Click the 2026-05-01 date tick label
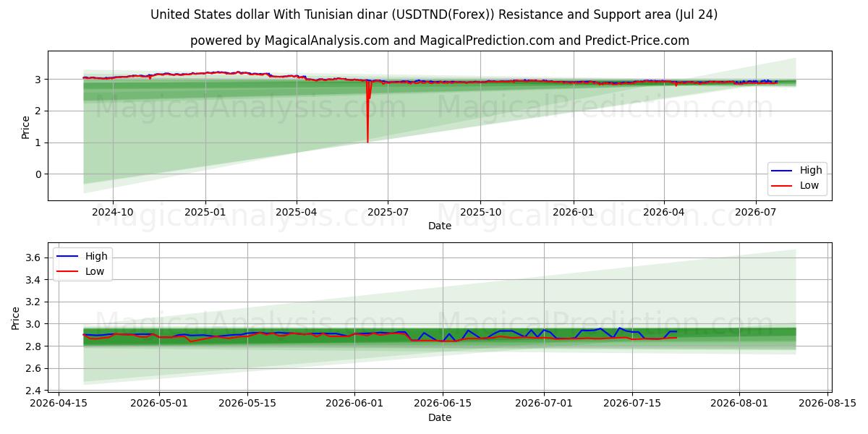 (159, 404)
